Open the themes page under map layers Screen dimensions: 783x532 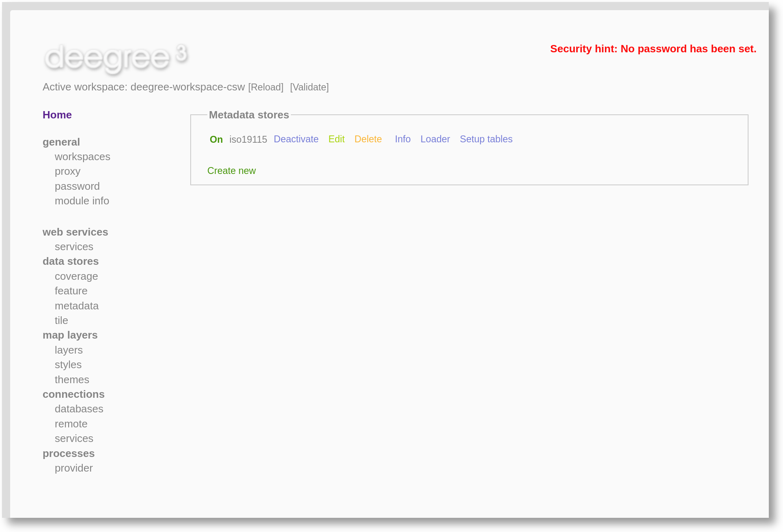[72, 380]
